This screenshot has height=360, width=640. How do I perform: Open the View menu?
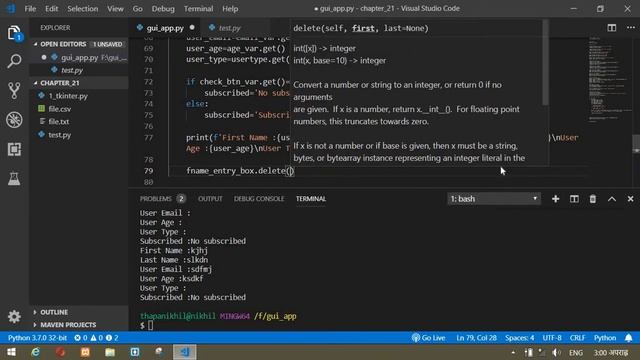pos(115,9)
